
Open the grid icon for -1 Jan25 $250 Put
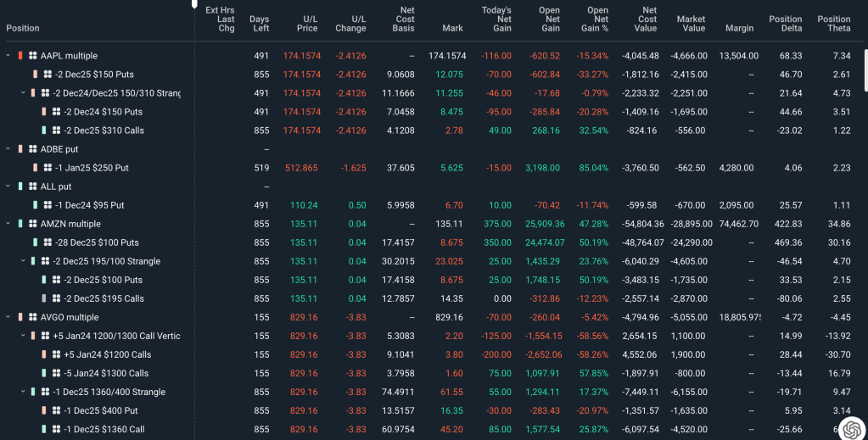coord(47,168)
